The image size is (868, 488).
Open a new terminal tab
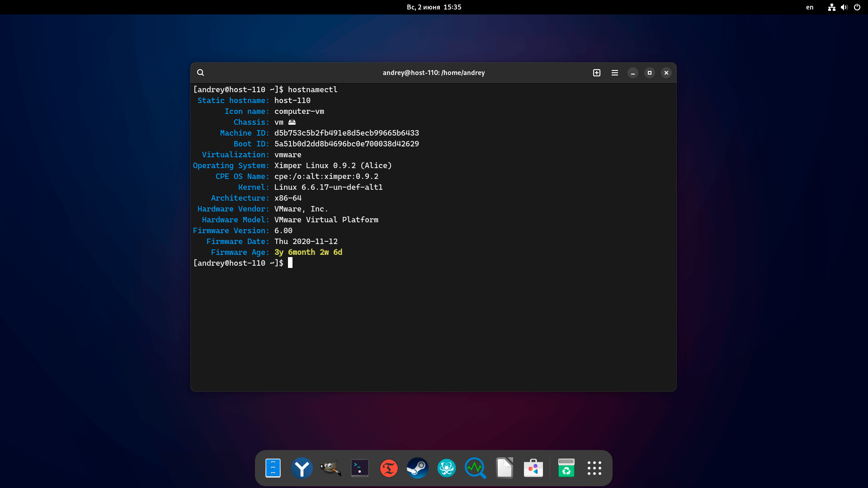[x=597, y=73]
